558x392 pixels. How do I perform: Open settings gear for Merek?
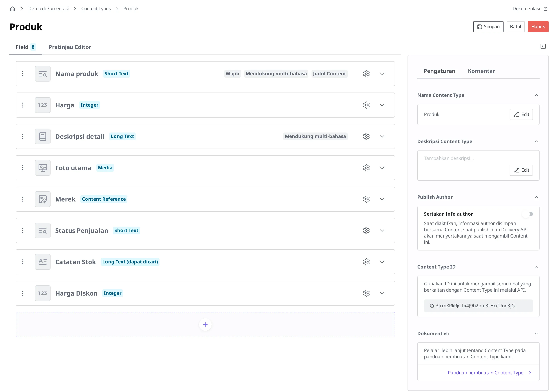pyautogui.click(x=366, y=199)
